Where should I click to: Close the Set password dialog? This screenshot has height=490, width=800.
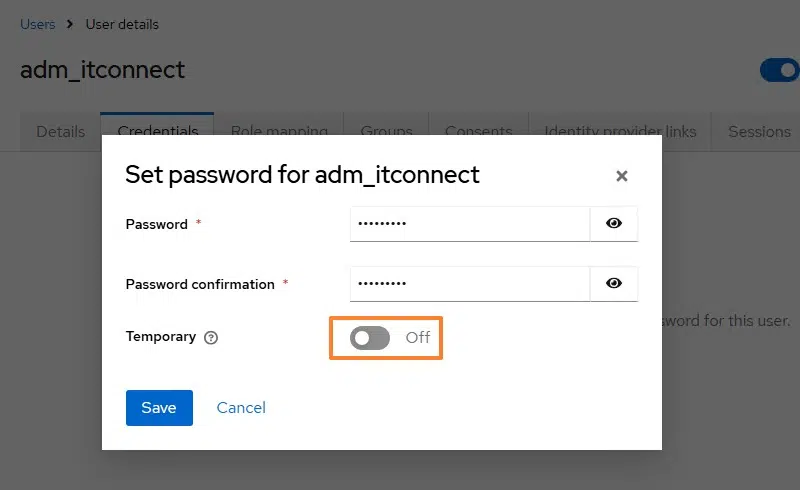point(621,176)
